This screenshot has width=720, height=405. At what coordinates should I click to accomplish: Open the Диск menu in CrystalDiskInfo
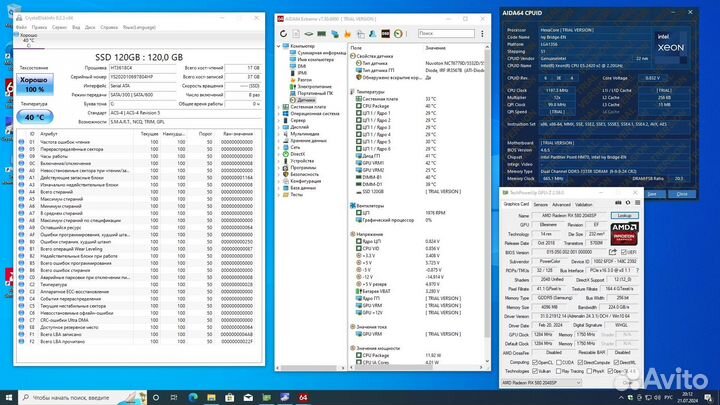point(90,28)
